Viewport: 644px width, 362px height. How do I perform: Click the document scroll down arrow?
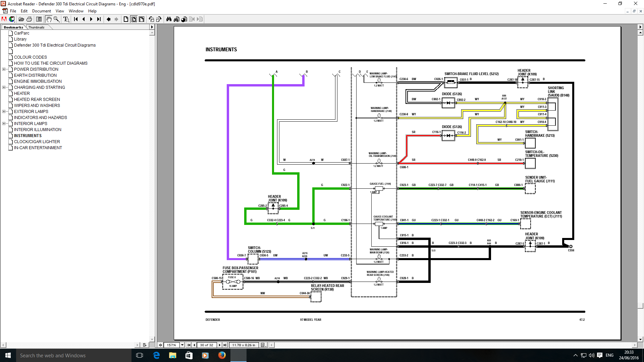click(x=640, y=340)
